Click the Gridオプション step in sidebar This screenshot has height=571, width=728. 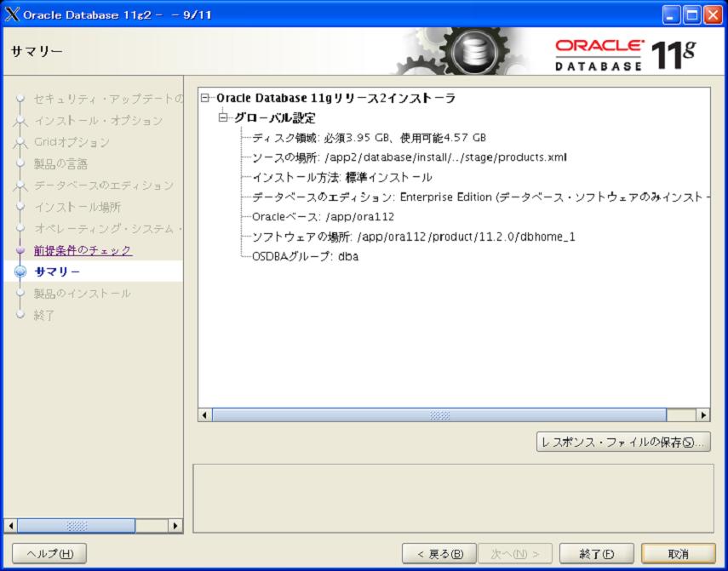72,142
